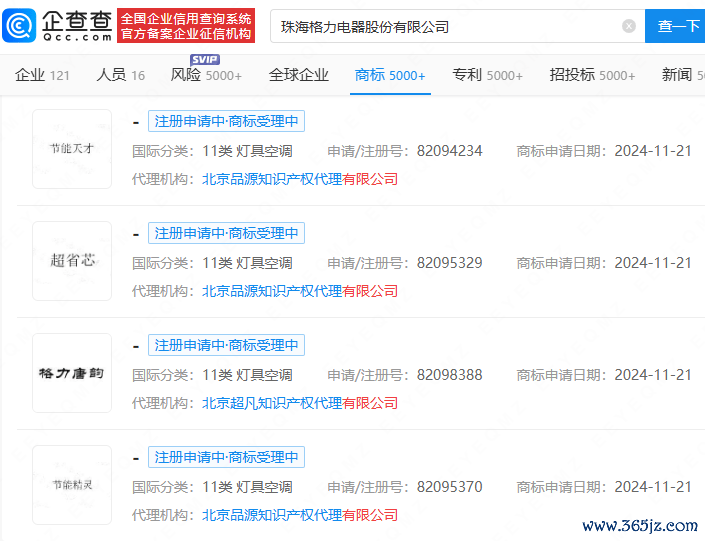Image resolution: width=705 pixels, height=541 pixels.
Task: Switch to the 人员 16 tab
Action: tap(120, 75)
